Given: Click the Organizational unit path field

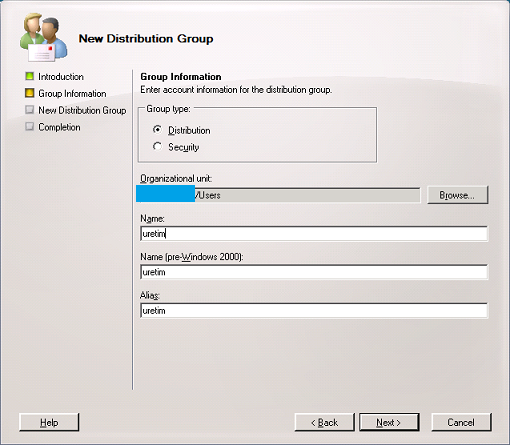Looking at the screenshot, I should [x=278, y=195].
